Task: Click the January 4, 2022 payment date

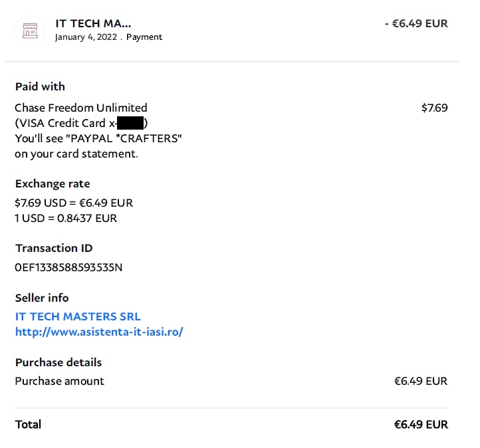Action: (86, 37)
